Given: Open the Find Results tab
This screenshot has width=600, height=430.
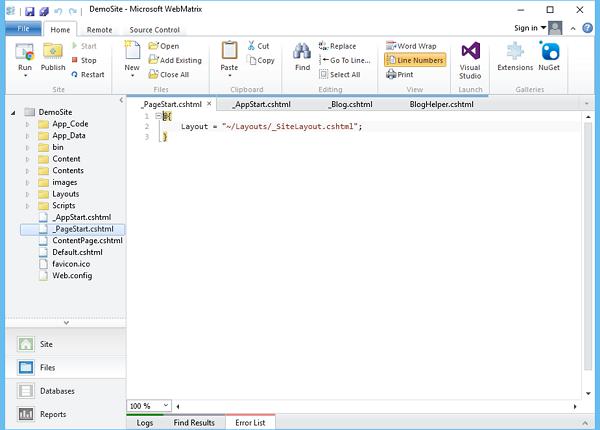Looking at the screenshot, I should pos(194,423).
